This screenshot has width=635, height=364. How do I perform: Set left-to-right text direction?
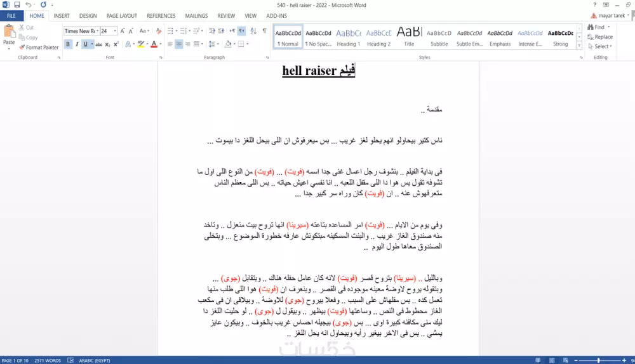pyautogui.click(x=232, y=31)
